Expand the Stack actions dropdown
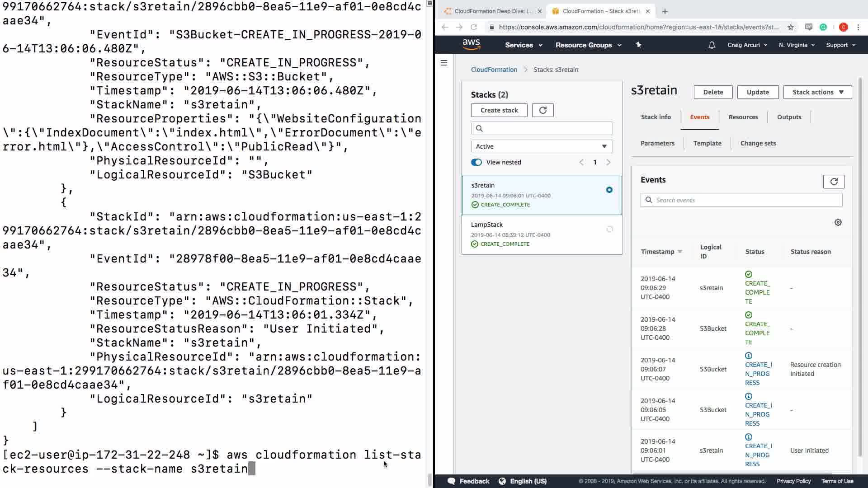The height and width of the screenshot is (488, 868). tap(817, 92)
